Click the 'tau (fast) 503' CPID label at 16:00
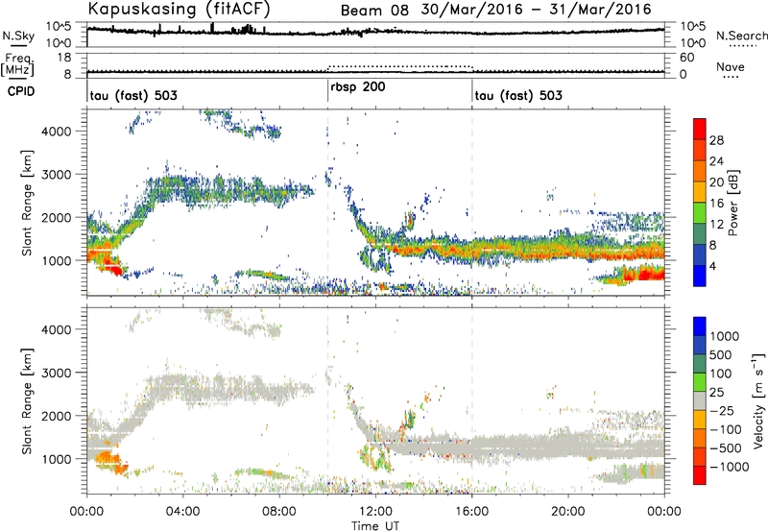 point(518,95)
